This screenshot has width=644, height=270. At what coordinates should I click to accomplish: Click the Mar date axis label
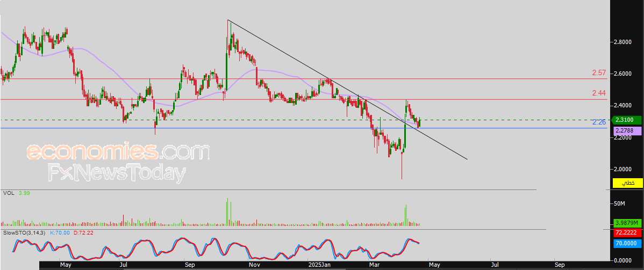click(x=374, y=265)
